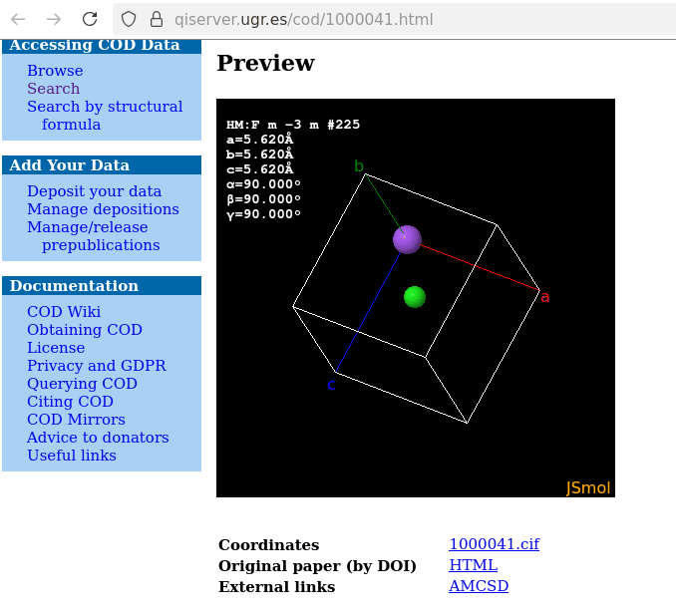Screen dimensions: 676x616
Task: Open Search by structural formula
Action: 105,107
